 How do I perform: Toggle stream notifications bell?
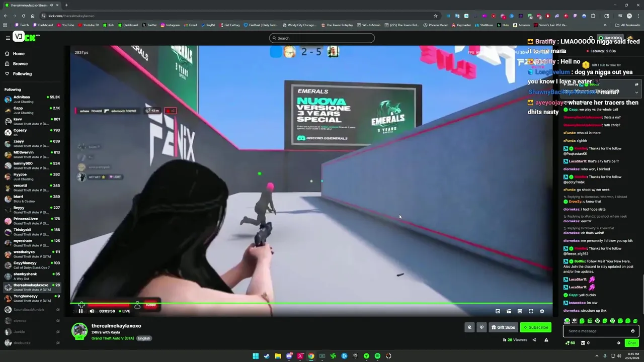tap(469, 327)
